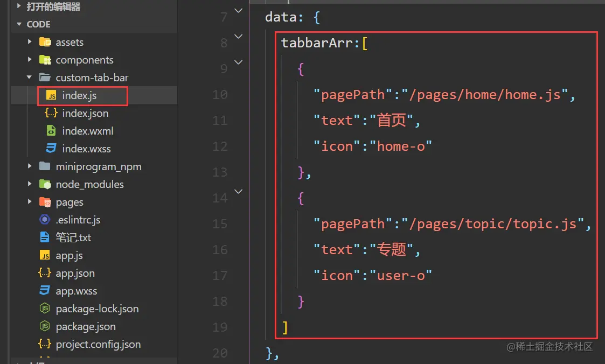Click the tabbarArr property name

(317, 43)
